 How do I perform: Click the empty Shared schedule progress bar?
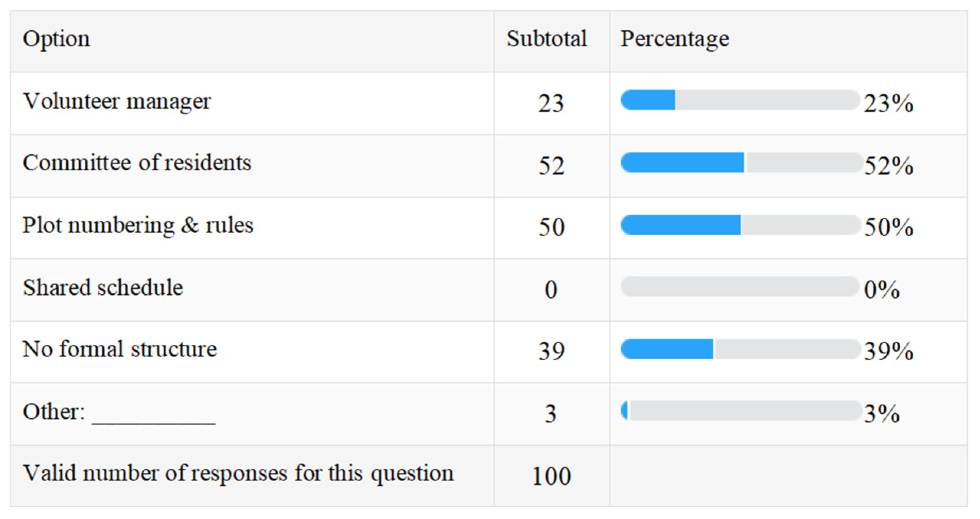click(739, 287)
